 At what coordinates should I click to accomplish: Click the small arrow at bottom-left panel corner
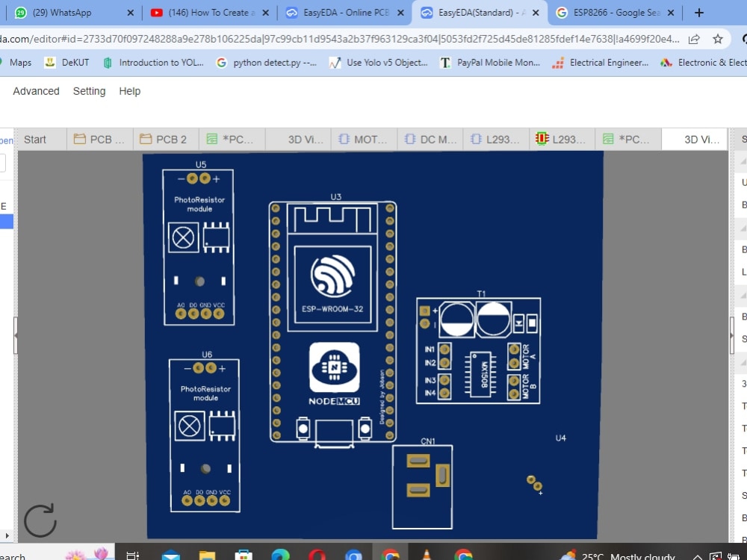coord(7,535)
